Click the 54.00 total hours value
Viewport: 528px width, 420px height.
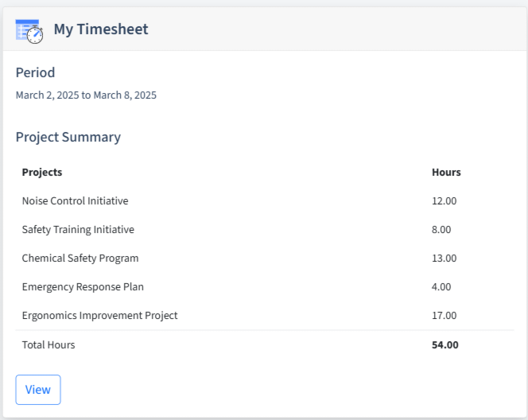[445, 345]
